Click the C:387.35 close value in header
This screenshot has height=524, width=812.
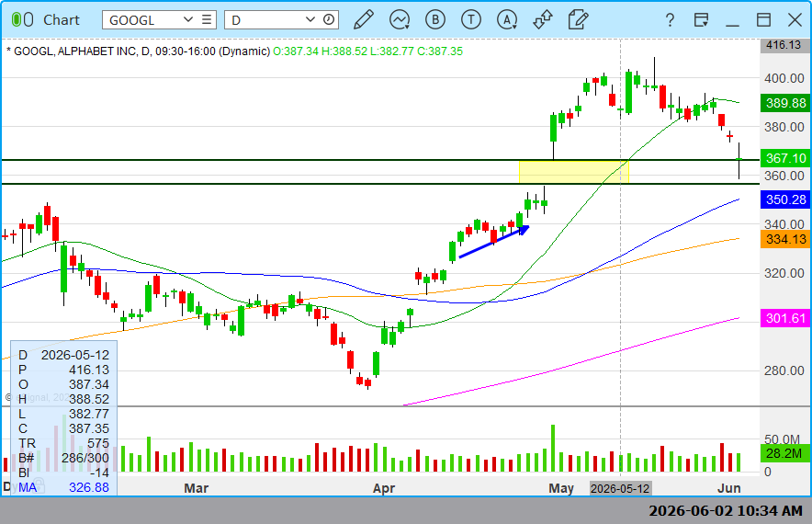coord(433,51)
